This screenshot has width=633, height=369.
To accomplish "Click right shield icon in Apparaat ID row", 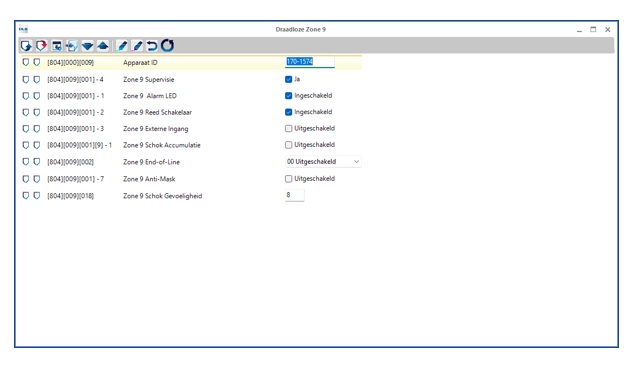I will 37,62.
